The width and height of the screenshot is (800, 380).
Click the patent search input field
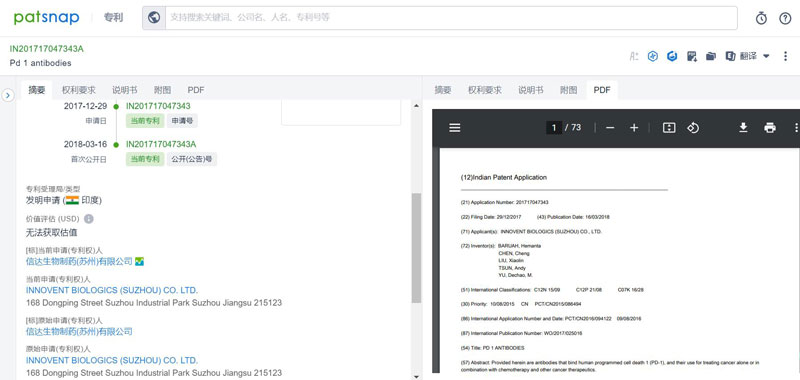451,18
